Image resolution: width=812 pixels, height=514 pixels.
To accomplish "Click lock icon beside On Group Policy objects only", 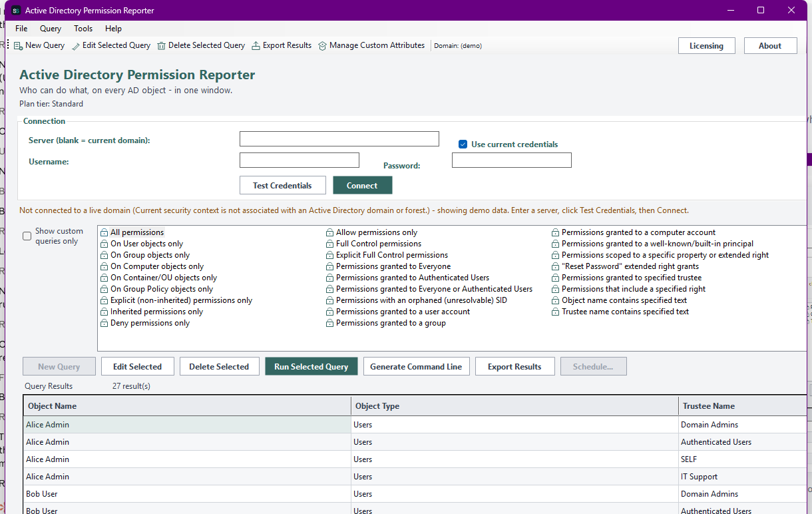I will coord(104,290).
